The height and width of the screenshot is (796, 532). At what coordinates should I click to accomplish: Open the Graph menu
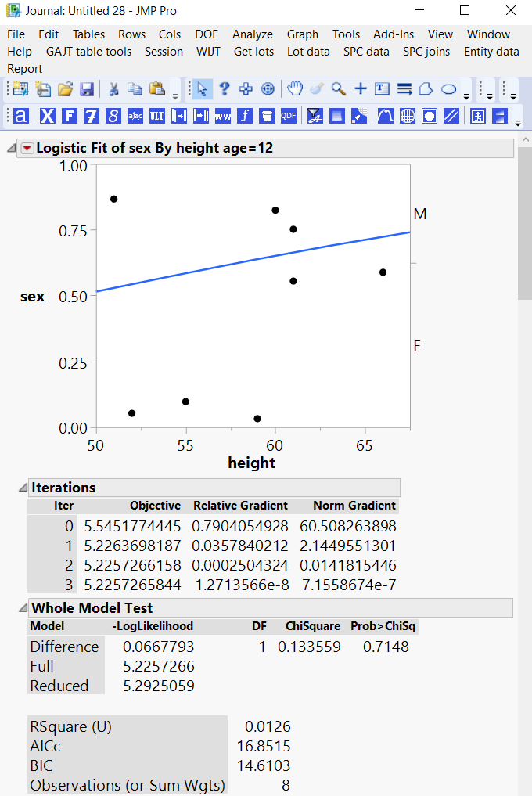click(303, 34)
